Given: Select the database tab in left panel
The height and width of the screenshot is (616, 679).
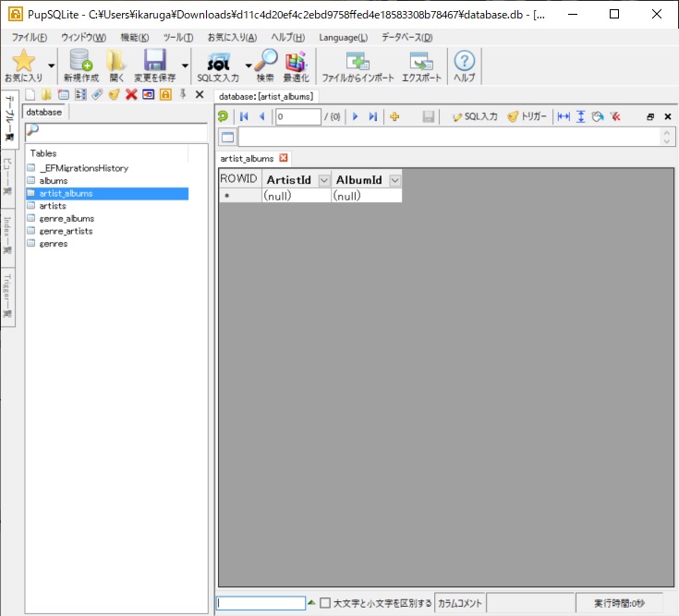Looking at the screenshot, I should pos(43,112).
